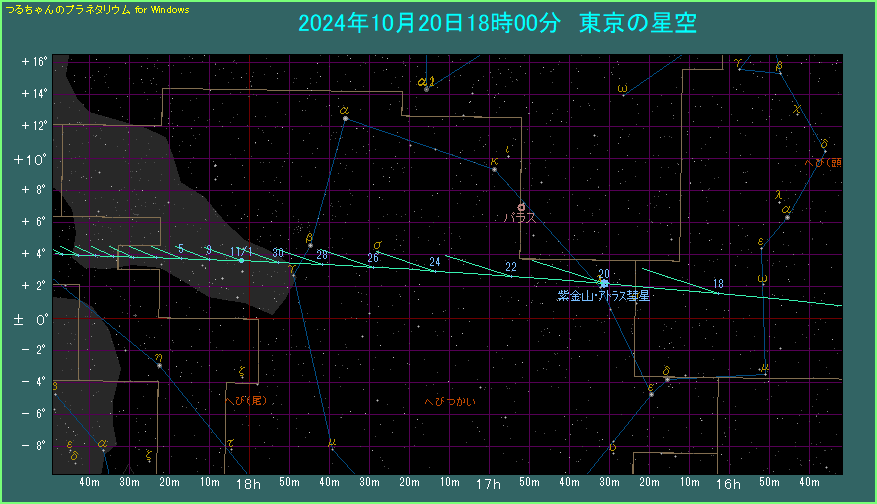
Task: Select the eta (η) star marker
Action: (x=159, y=366)
